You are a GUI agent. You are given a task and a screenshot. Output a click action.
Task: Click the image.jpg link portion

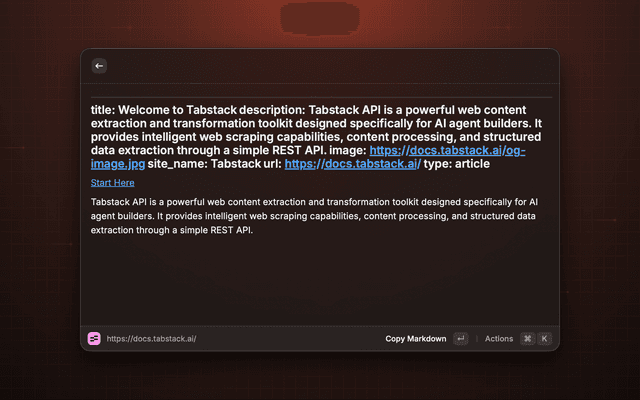coord(118,164)
